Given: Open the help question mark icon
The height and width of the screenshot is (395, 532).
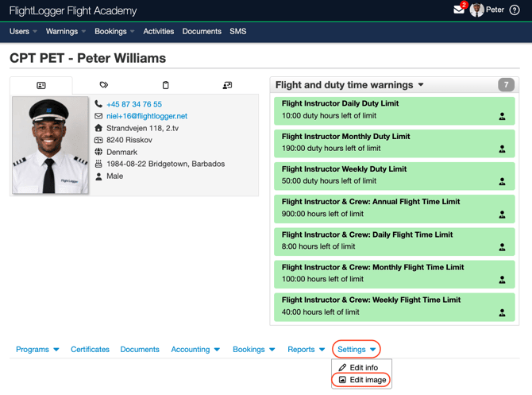Looking at the screenshot, I should coord(515,10).
